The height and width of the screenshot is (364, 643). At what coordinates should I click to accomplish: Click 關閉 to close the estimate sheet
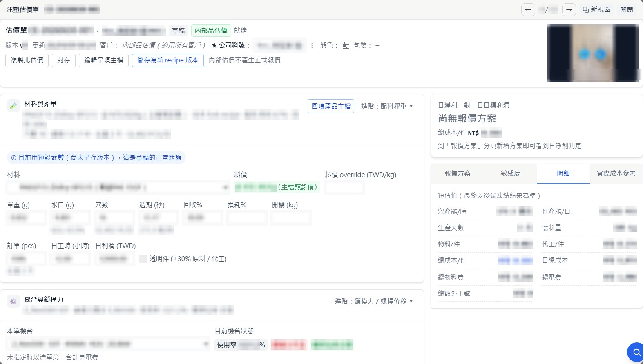[x=627, y=9]
